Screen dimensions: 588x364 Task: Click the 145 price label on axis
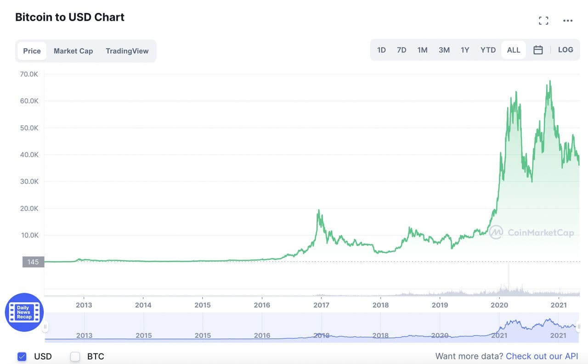click(x=33, y=262)
